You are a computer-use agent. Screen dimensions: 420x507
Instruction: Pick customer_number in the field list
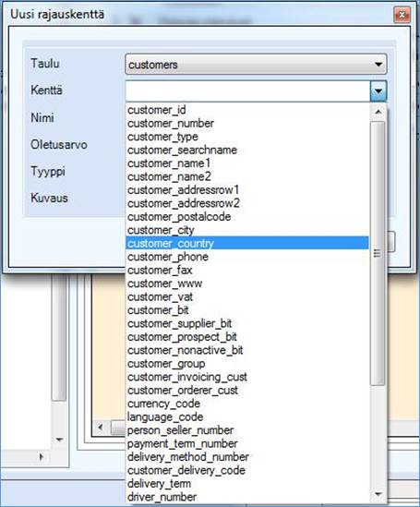(247, 123)
